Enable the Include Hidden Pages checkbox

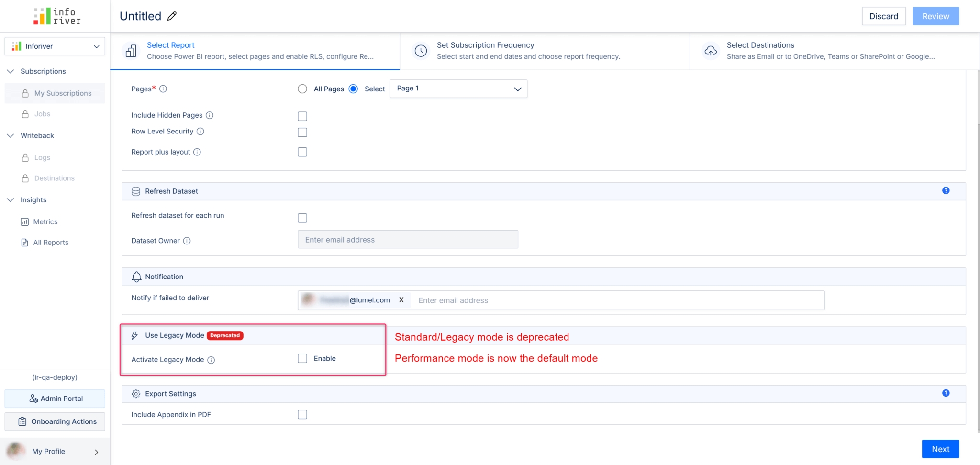pos(302,116)
